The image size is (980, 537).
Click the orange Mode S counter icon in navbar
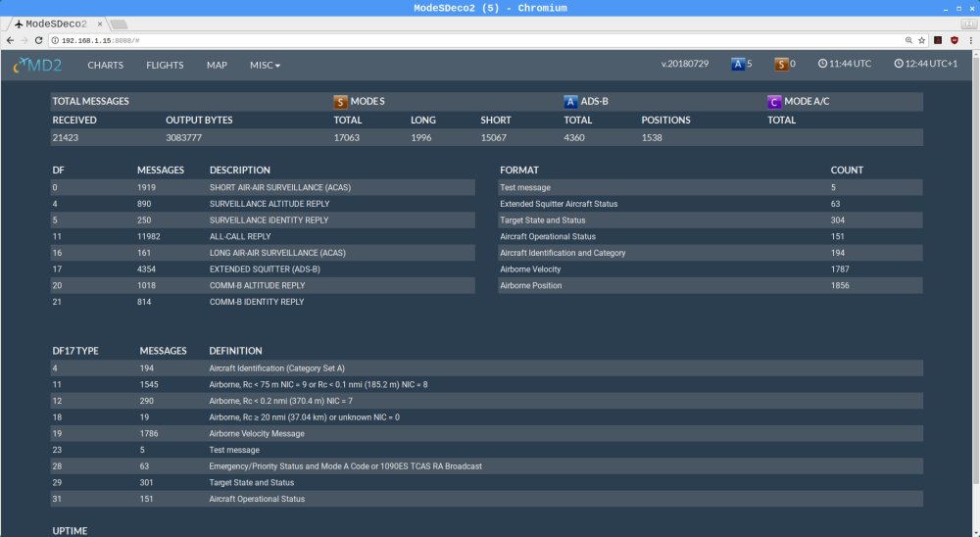pos(781,64)
